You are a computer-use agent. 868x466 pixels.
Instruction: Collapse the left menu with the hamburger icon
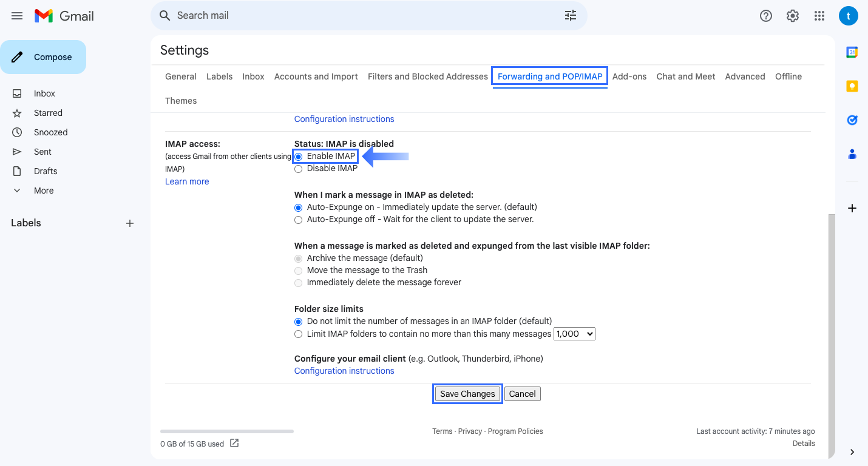pyautogui.click(x=16, y=16)
